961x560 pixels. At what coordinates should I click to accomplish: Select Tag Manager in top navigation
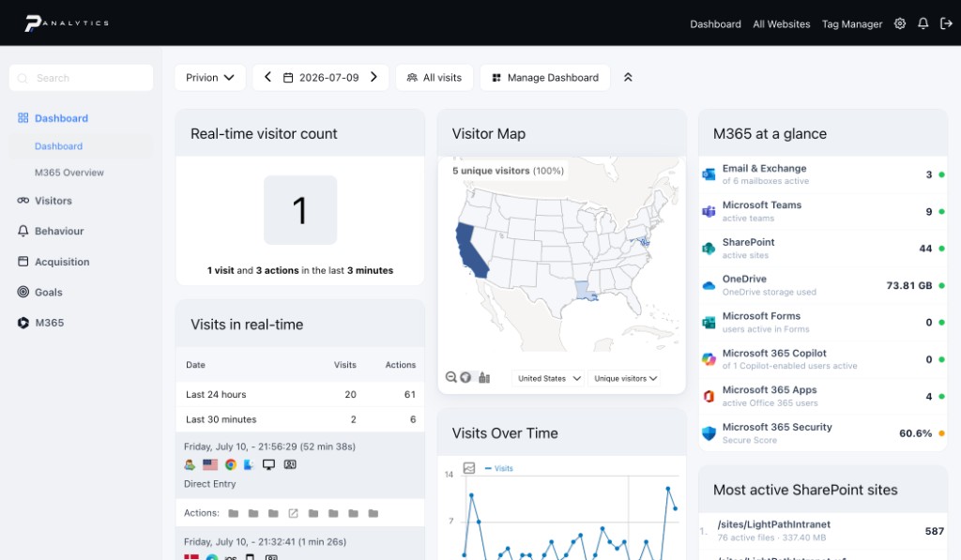pos(852,23)
